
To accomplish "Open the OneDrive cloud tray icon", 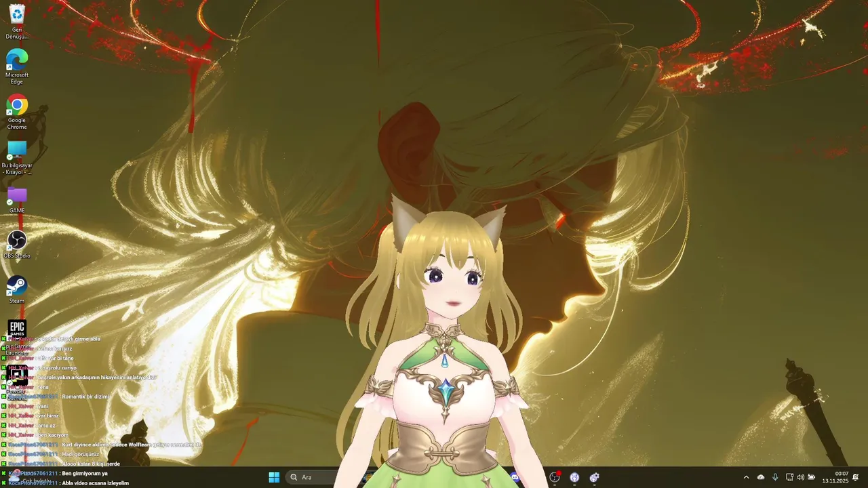I will [761, 477].
